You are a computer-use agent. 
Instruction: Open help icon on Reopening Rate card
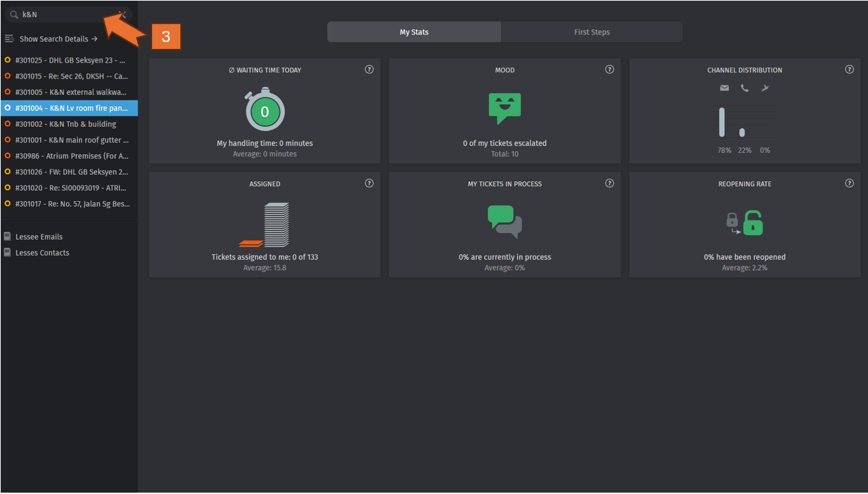click(849, 183)
